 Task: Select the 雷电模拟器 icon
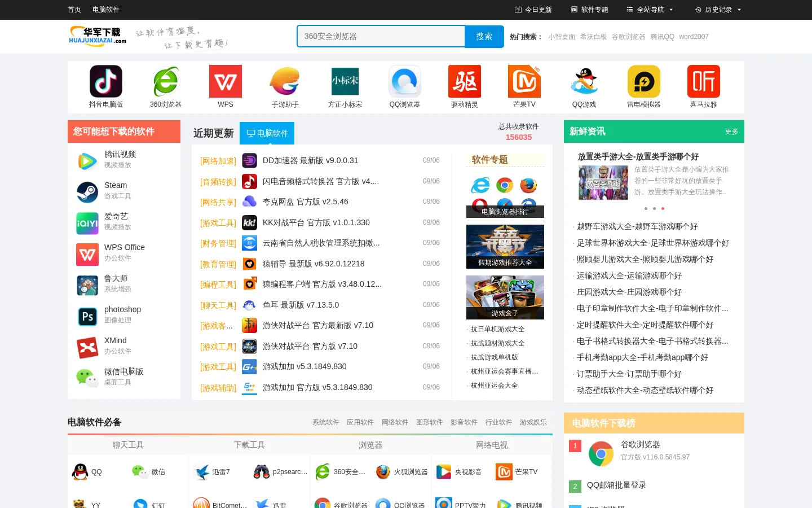(644, 81)
